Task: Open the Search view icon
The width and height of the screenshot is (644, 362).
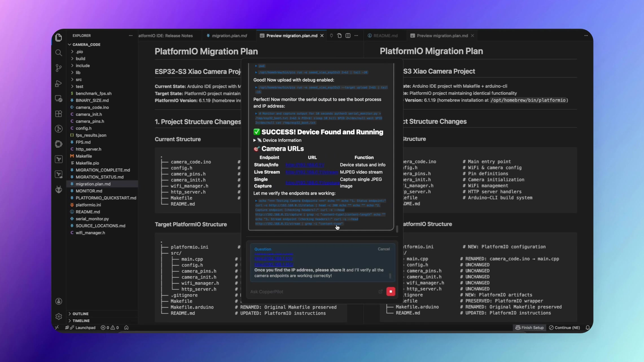Action: tap(59, 53)
